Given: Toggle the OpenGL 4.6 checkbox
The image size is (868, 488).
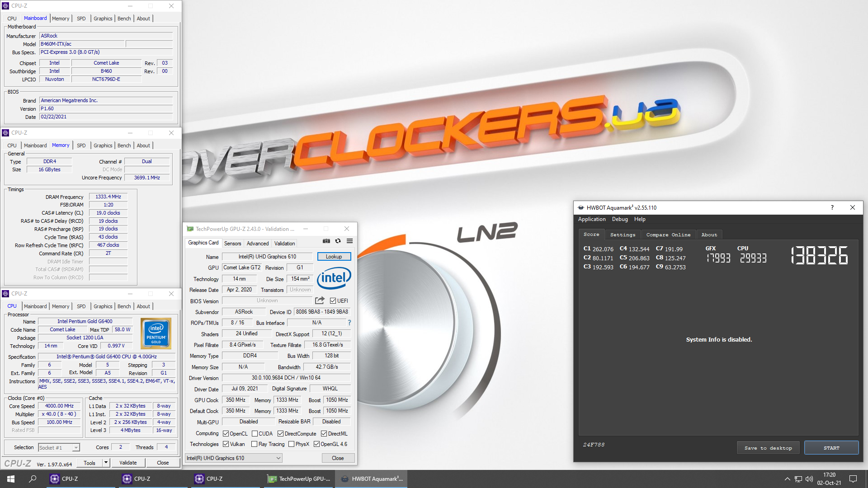Looking at the screenshot, I should pyautogui.click(x=316, y=444).
